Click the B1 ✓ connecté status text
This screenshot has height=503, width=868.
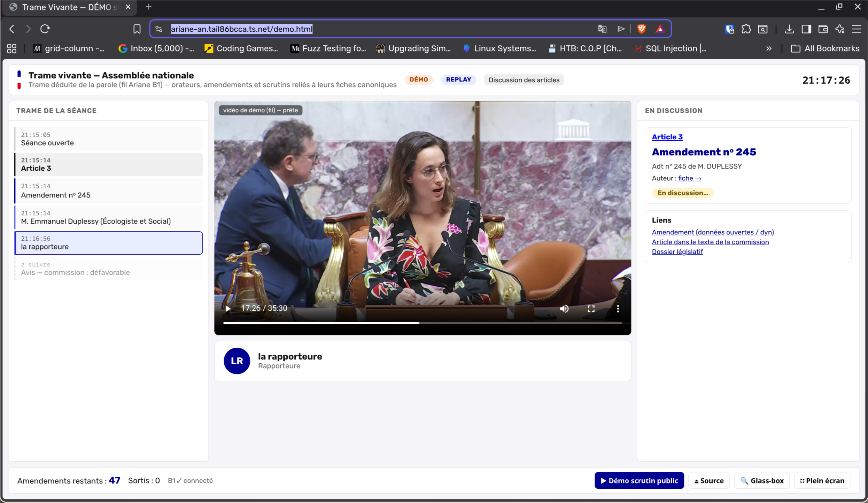coord(190,481)
